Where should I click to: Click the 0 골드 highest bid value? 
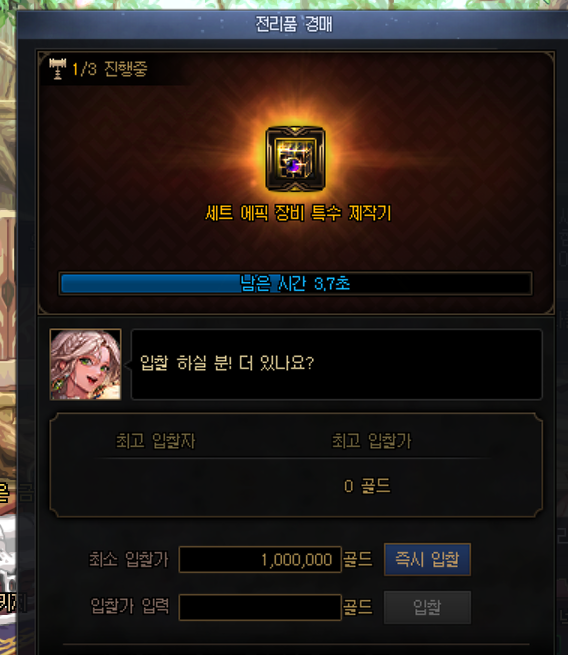[x=367, y=486]
